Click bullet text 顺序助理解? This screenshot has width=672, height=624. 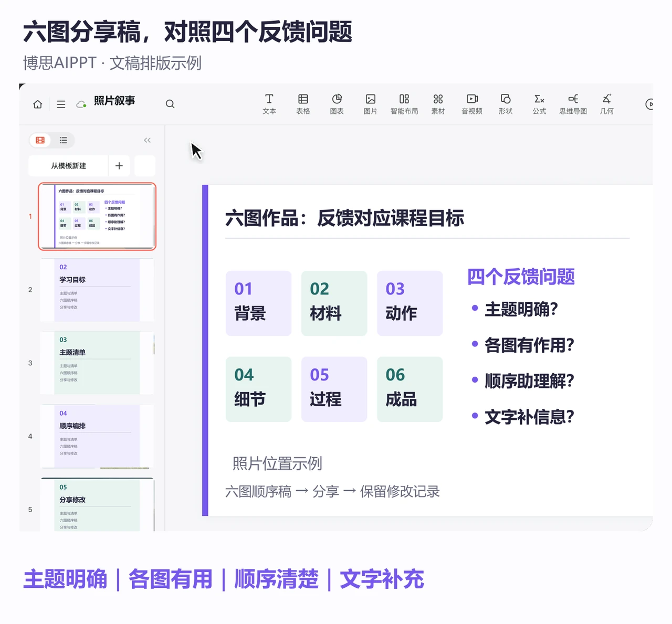(529, 380)
